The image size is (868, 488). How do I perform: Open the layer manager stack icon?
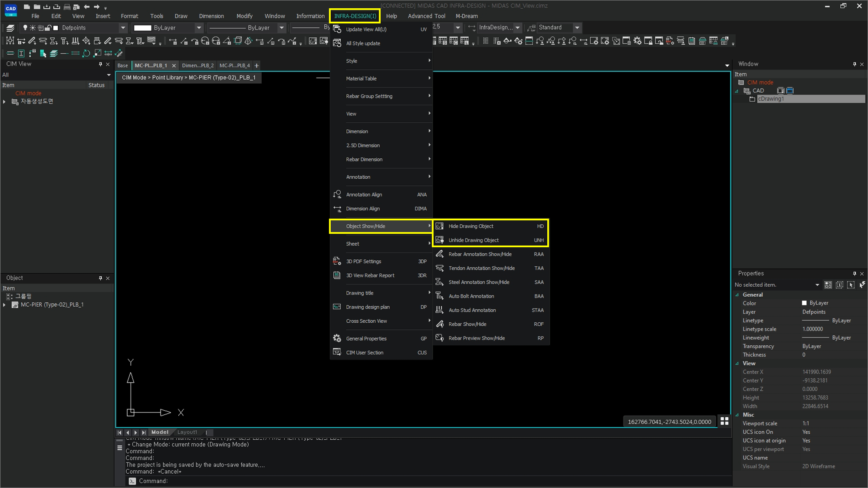point(10,28)
